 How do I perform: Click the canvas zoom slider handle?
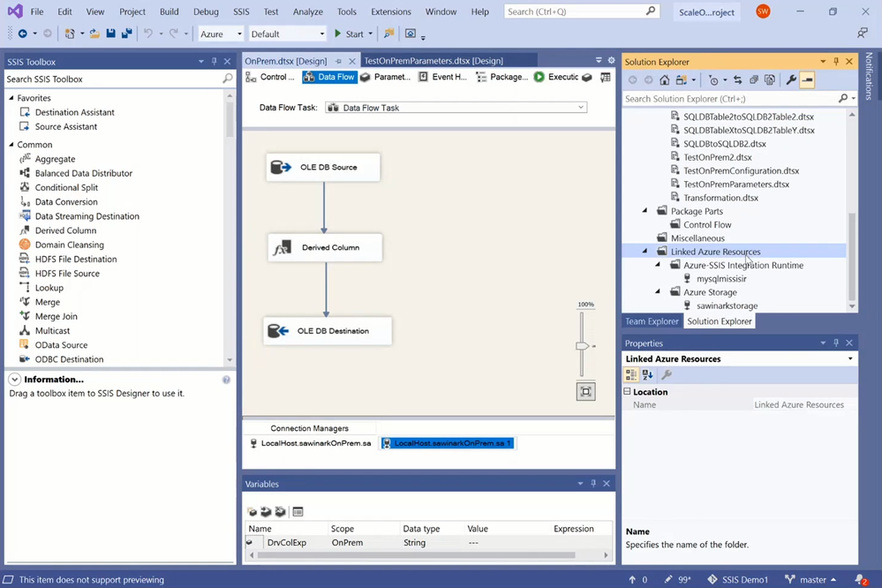point(582,345)
